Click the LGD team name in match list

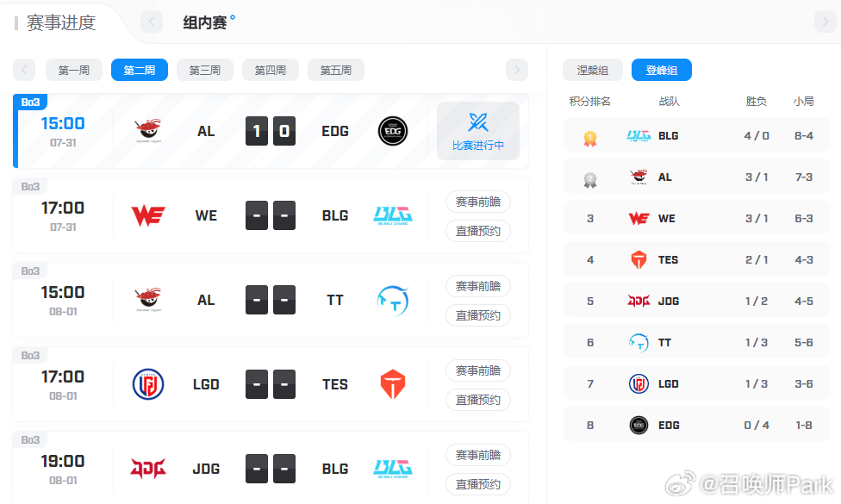[206, 384]
